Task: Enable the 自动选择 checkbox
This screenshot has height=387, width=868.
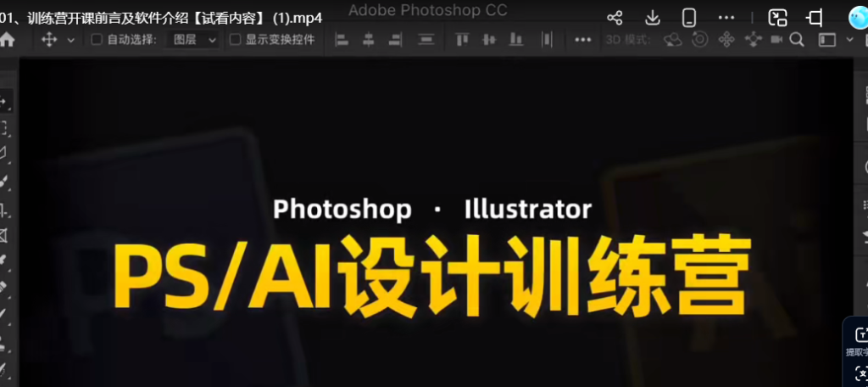Action: (x=97, y=39)
